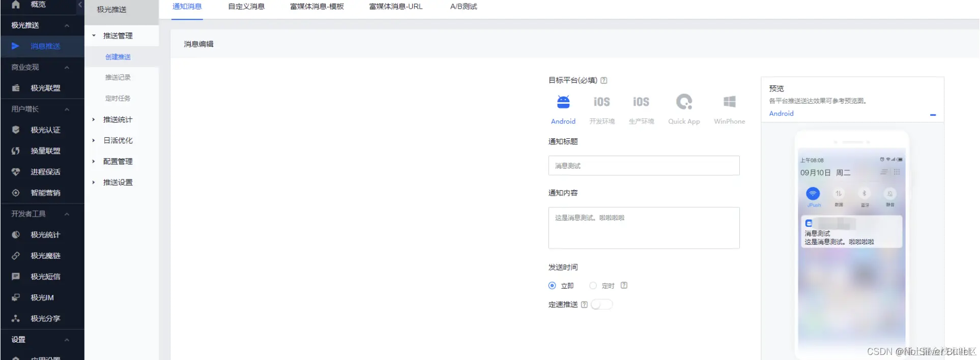
Task: Click the Android link in preview panel
Action: pyautogui.click(x=781, y=113)
